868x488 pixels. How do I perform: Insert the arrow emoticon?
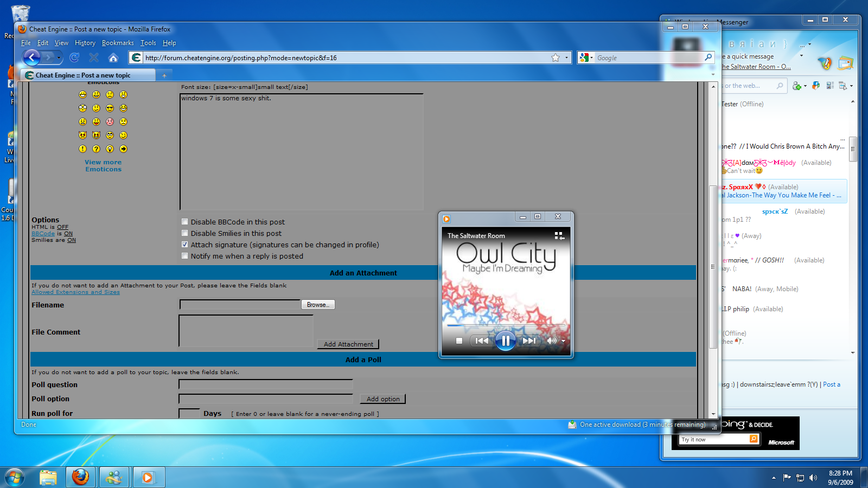[123, 149]
